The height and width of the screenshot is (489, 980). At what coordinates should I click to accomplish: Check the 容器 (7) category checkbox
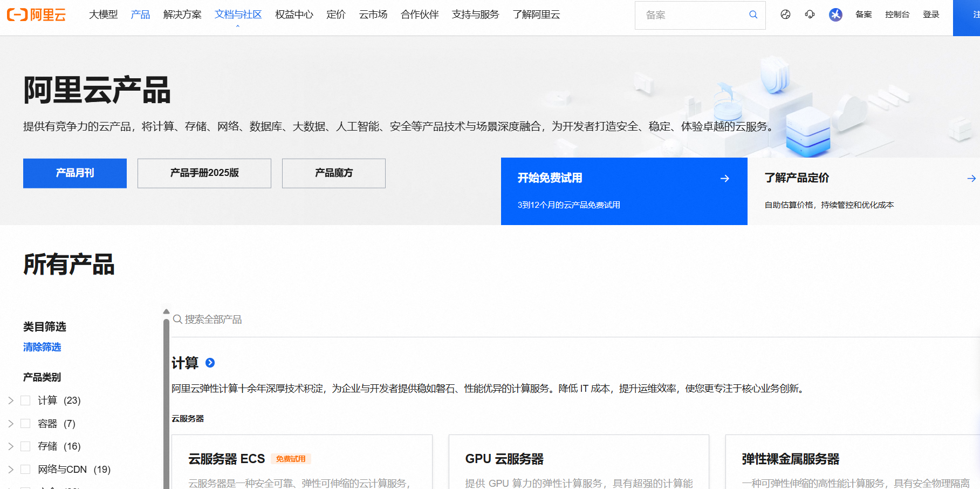coord(25,424)
